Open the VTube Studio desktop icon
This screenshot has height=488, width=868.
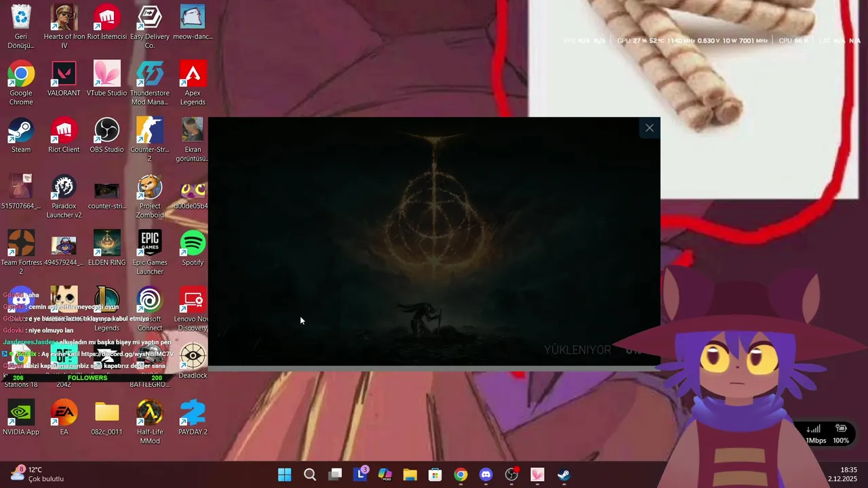106,79
